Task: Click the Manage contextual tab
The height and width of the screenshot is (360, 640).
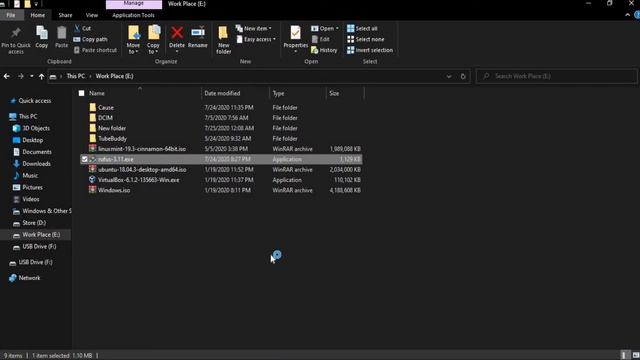Action: pyautogui.click(x=133, y=4)
